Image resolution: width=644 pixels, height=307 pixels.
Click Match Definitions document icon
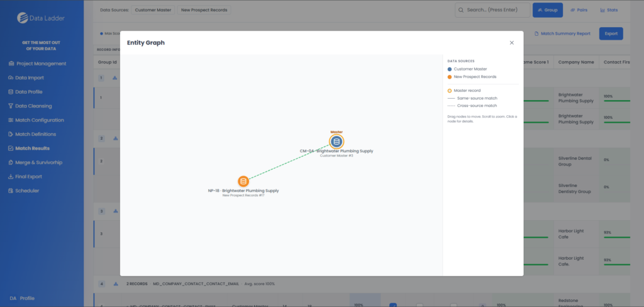(11, 134)
